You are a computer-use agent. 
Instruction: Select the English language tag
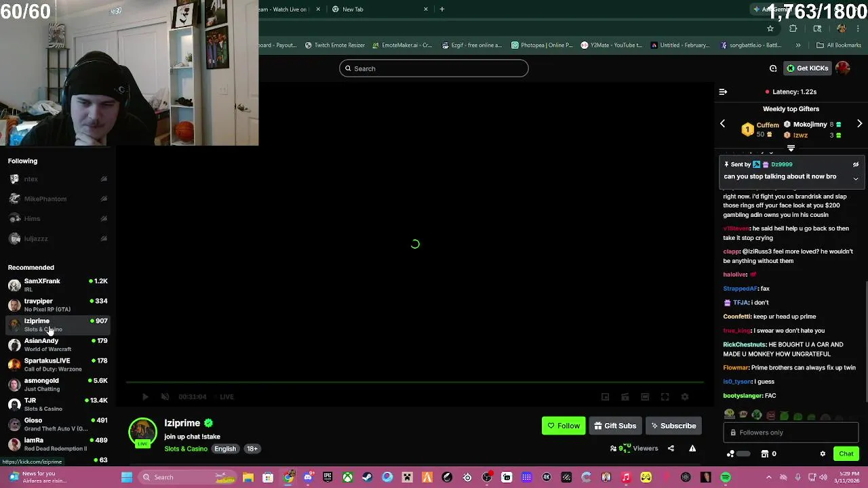click(x=225, y=449)
